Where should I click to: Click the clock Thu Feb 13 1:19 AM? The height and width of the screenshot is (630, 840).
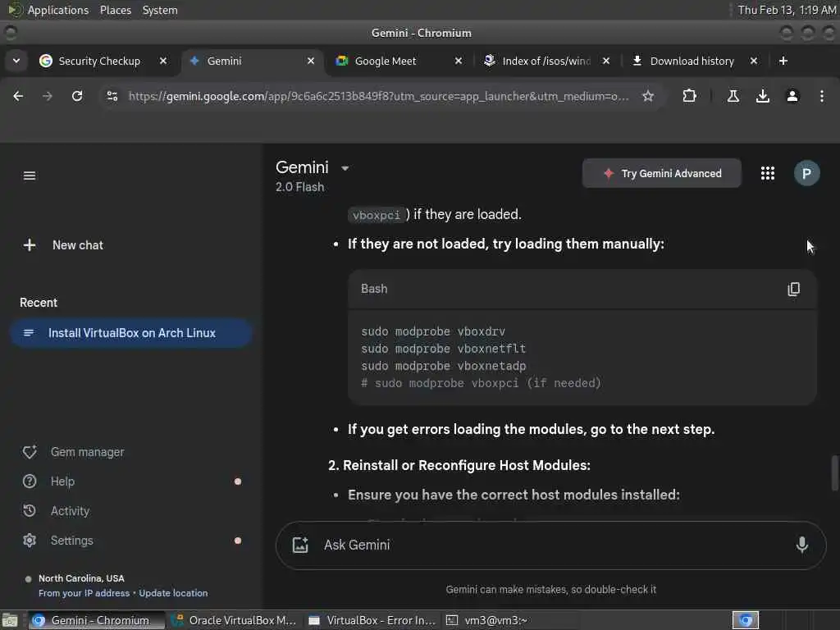(x=787, y=10)
